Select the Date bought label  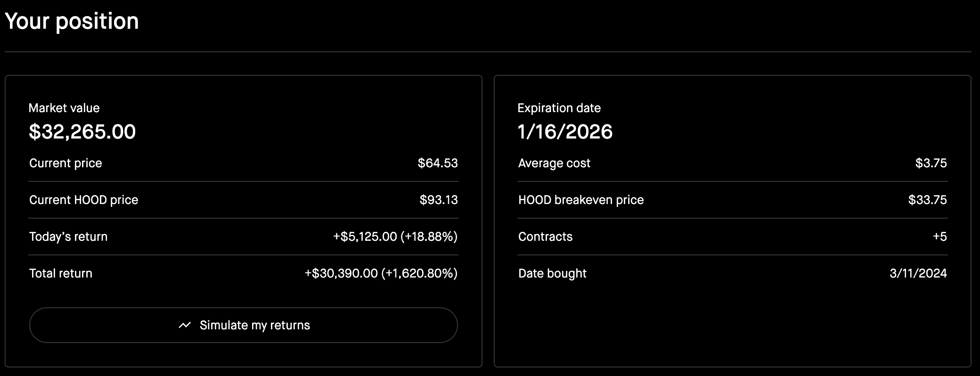click(x=552, y=273)
